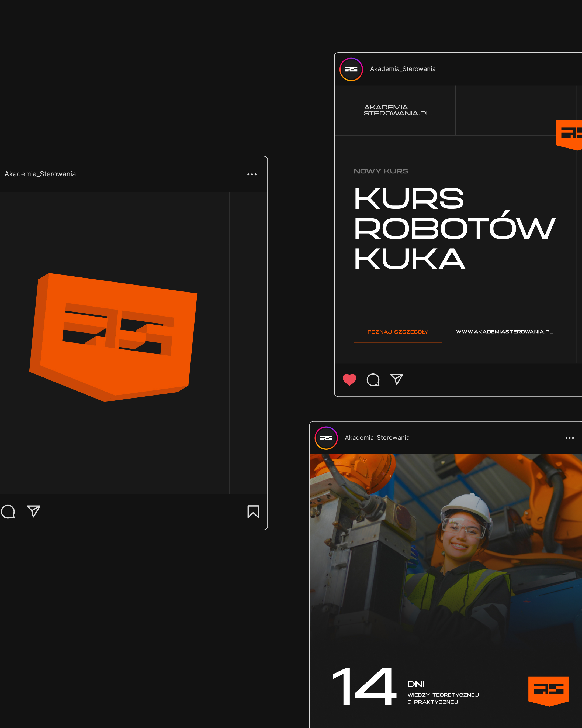Click orange AS badge on 14 Dni post
The width and height of the screenshot is (582, 728).
click(549, 692)
